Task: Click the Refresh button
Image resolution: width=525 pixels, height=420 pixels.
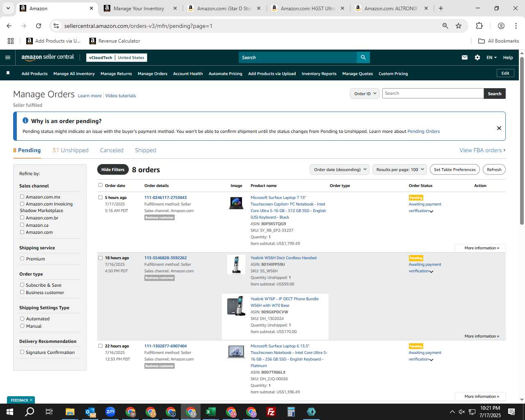Action: click(494, 169)
